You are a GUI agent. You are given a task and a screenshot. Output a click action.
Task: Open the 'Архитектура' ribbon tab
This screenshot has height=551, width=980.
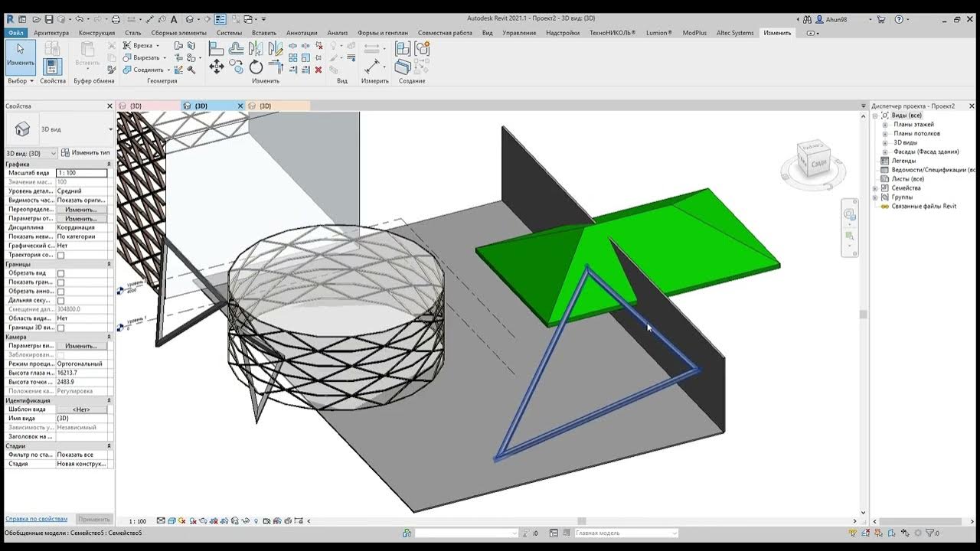coord(51,33)
